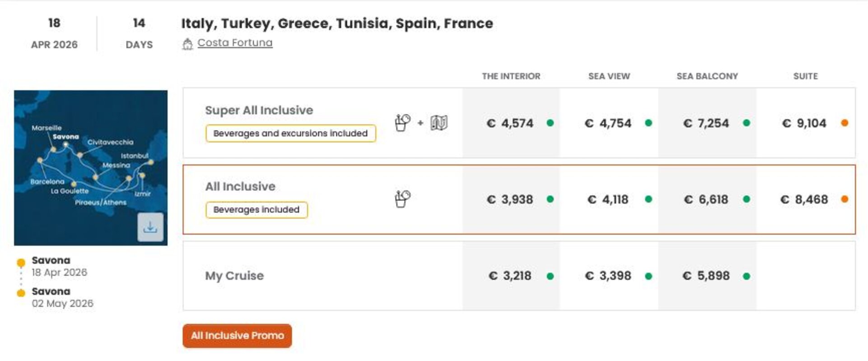
Task: Select All Inclusive Suite price € 8,468
Action: [804, 199]
